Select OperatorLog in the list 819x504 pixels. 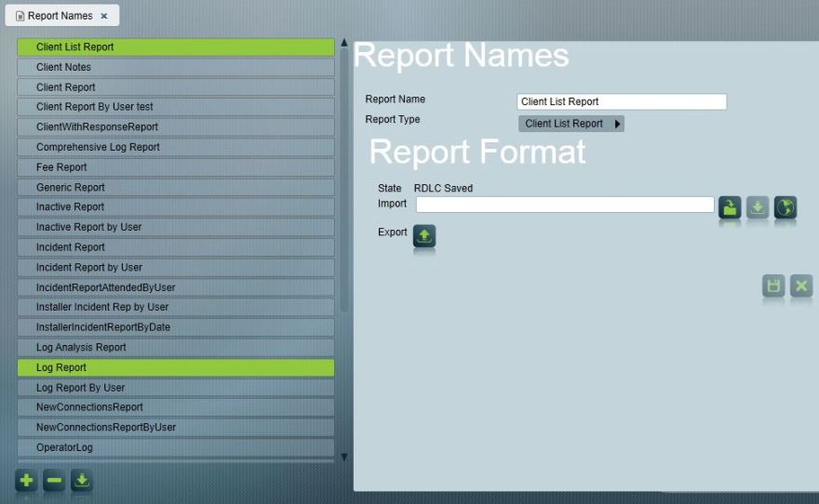(x=176, y=447)
